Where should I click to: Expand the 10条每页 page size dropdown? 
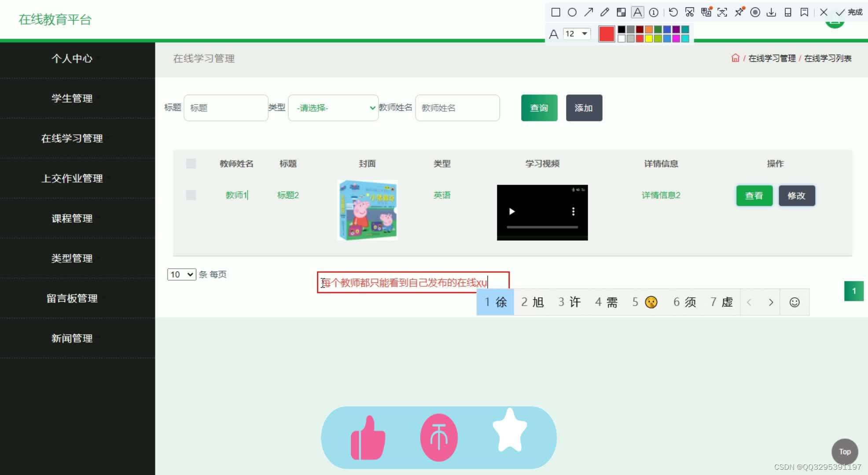180,274
